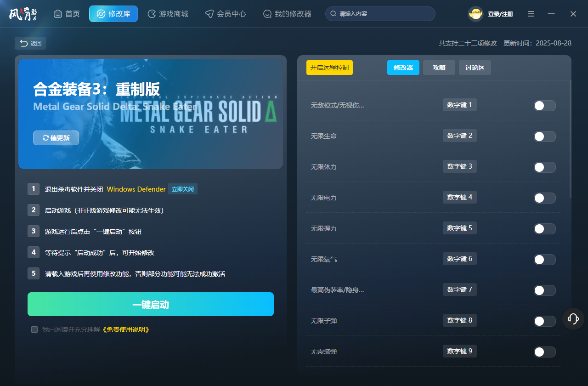Go back with the 返回 button
The width and height of the screenshot is (588, 386).
[30, 43]
